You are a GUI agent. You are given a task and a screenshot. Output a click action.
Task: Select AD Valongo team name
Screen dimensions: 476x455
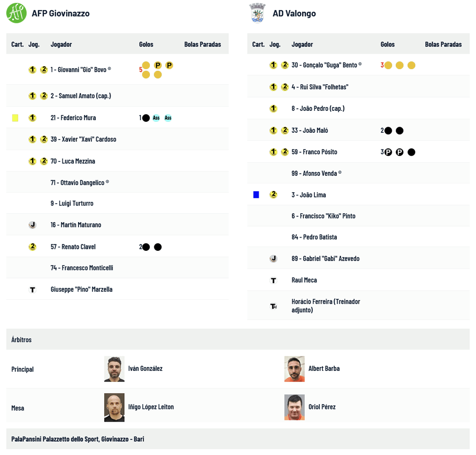[294, 13]
